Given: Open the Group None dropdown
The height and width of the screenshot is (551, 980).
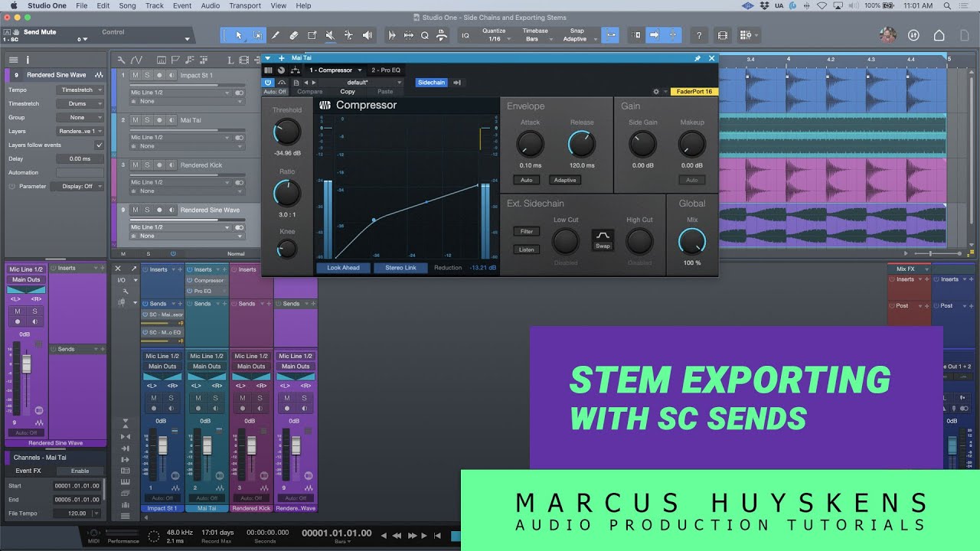Looking at the screenshot, I should [80, 117].
